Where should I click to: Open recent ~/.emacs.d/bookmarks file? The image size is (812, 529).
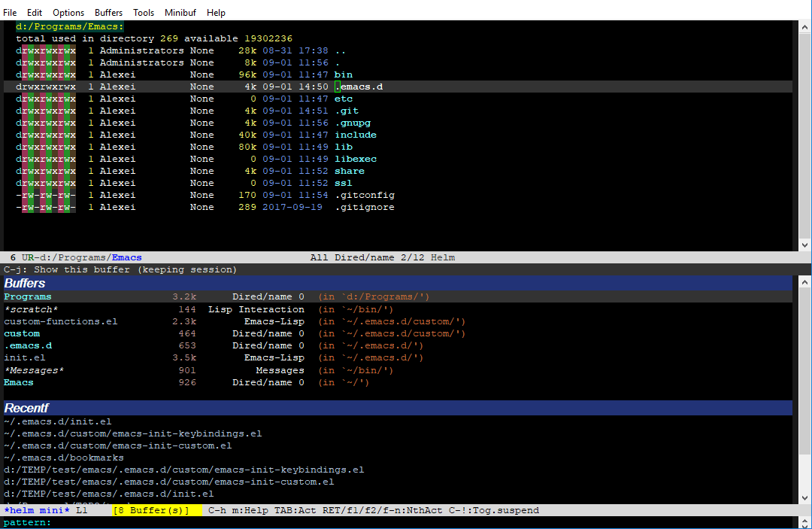(x=64, y=458)
